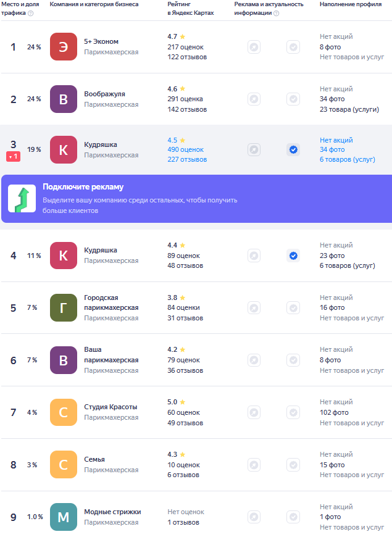
Task: Click the Студия Красоты company name
Action: [111, 407]
